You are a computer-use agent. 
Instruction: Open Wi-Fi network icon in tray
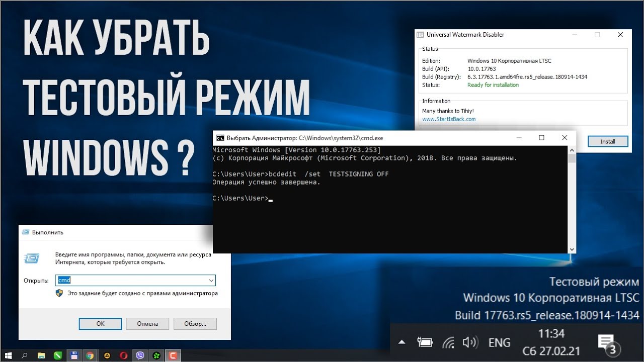click(x=448, y=343)
